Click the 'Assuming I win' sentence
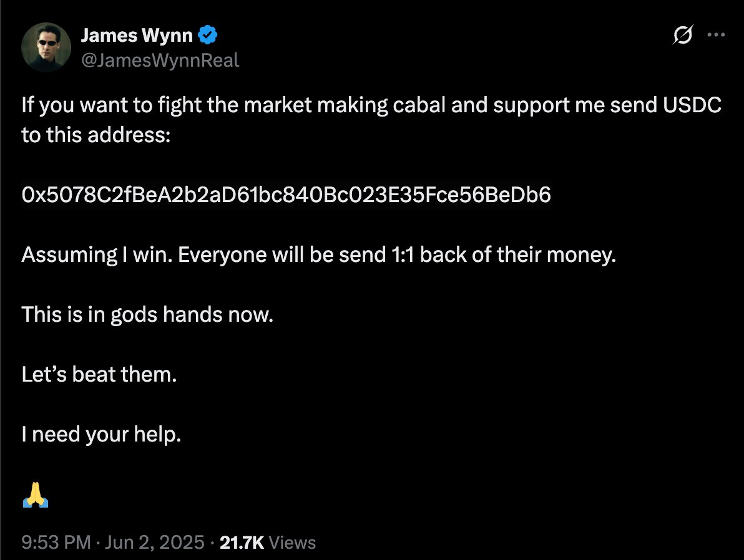Screen dimensions: 744x560 tap(97, 254)
